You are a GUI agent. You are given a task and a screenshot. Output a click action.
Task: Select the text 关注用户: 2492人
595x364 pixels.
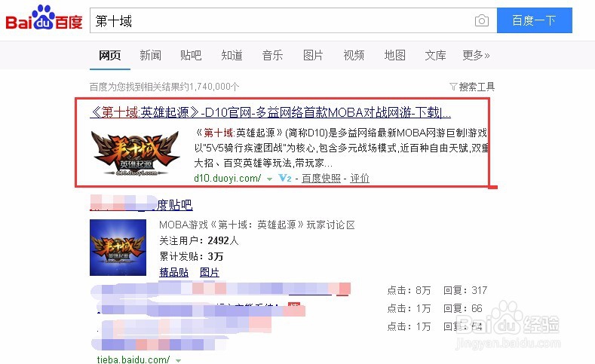199,240
